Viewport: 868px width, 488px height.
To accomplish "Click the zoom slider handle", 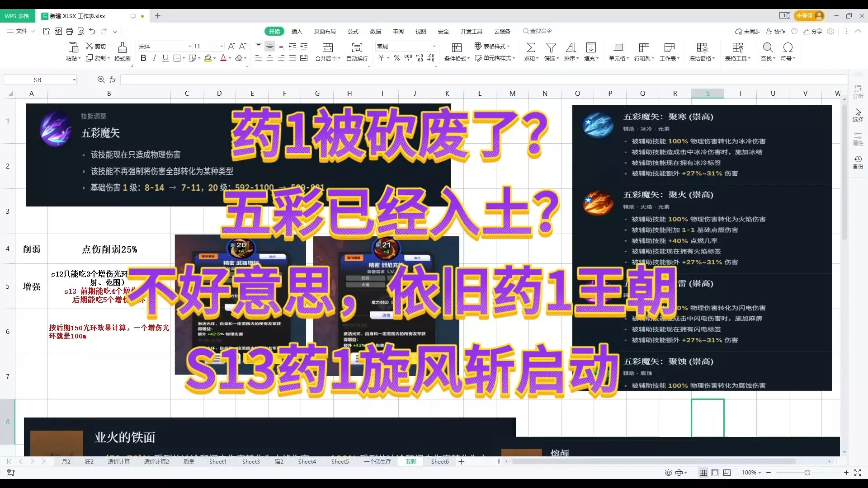I will pyautogui.click(x=807, y=473).
